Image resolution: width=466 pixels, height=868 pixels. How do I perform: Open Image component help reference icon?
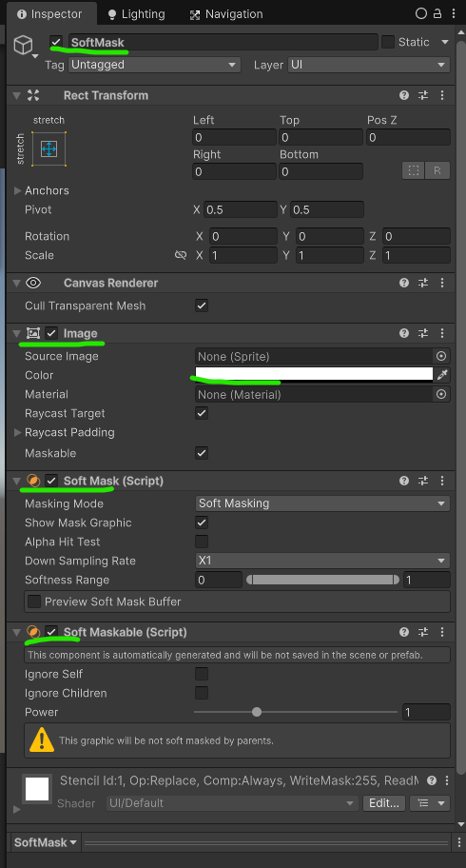coord(404,333)
